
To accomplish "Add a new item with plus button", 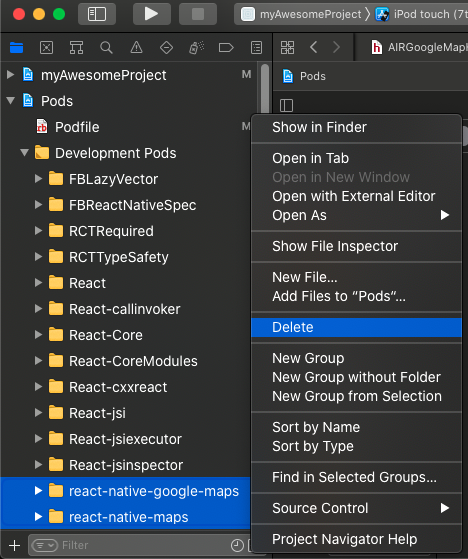I will 15,545.
